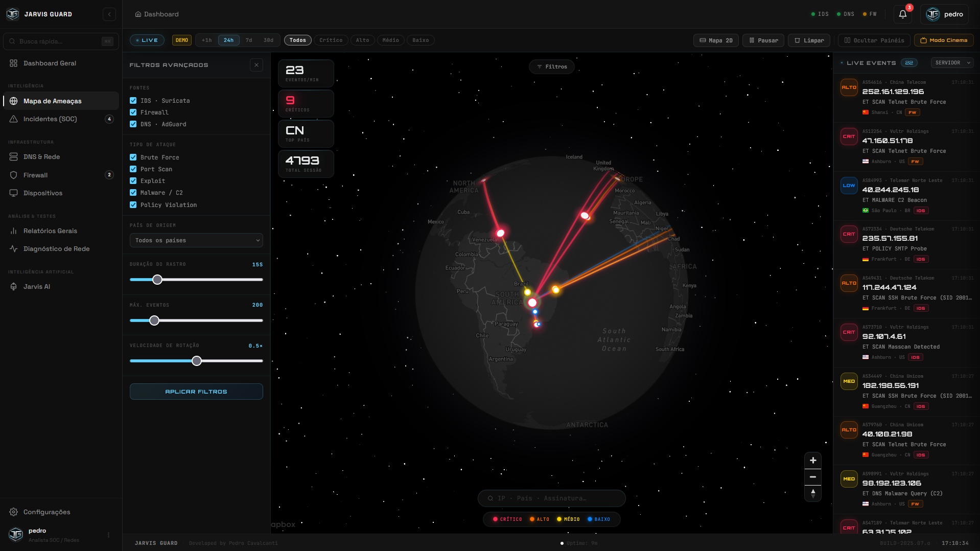Image resolution: width=980 pixels, height=551 pixels.
Task: Open Configurações from the sidebar
Action: coord(46,512)
